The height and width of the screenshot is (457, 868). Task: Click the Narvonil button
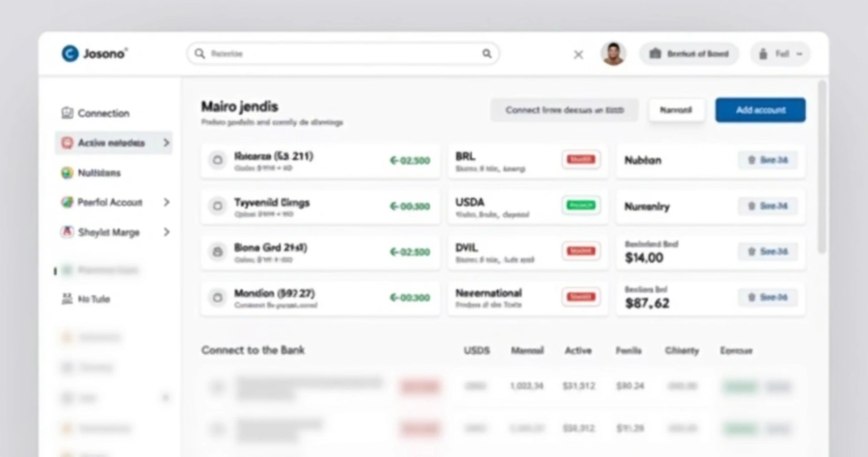676,110
